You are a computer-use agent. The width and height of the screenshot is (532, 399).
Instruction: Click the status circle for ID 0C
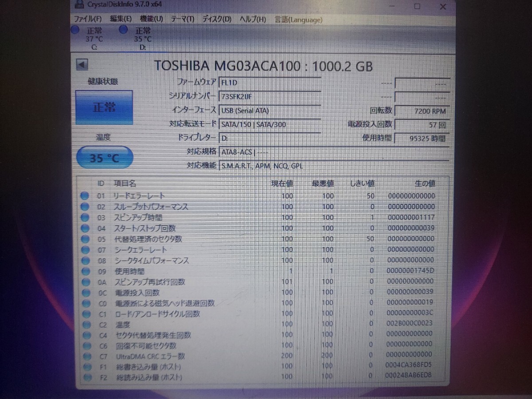86,293
